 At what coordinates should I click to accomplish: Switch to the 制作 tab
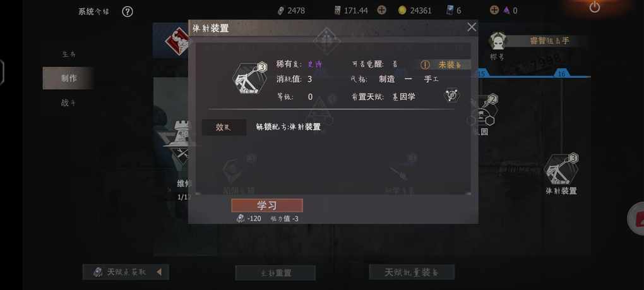(x=69, y=78)
